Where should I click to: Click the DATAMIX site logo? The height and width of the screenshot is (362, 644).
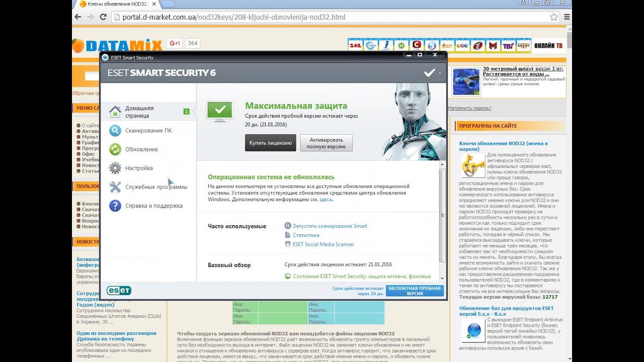coord(117,46)
